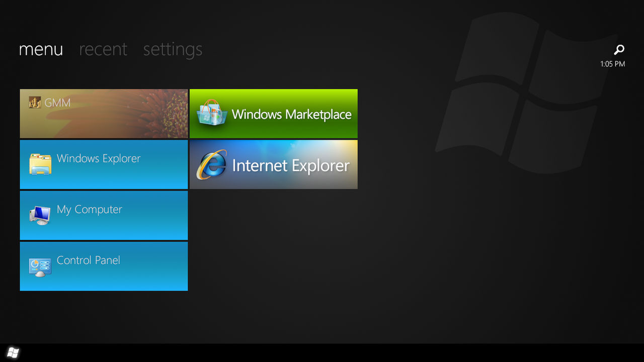Click the Windows Marketplace shopping bag icon
The image size is (644, 362).
[212, 113]
